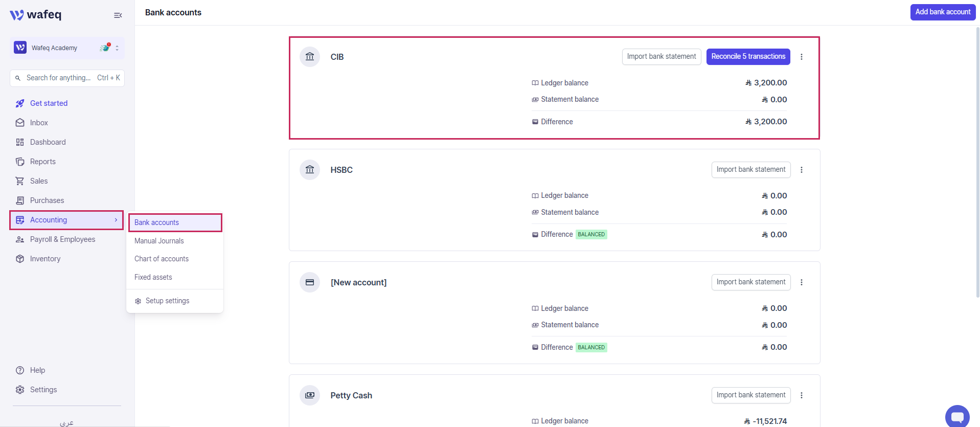Image resolution: width=980 pixels, height=427 pixels.
Task: Open Payroll & Employees section
Action: pos(62,239)
